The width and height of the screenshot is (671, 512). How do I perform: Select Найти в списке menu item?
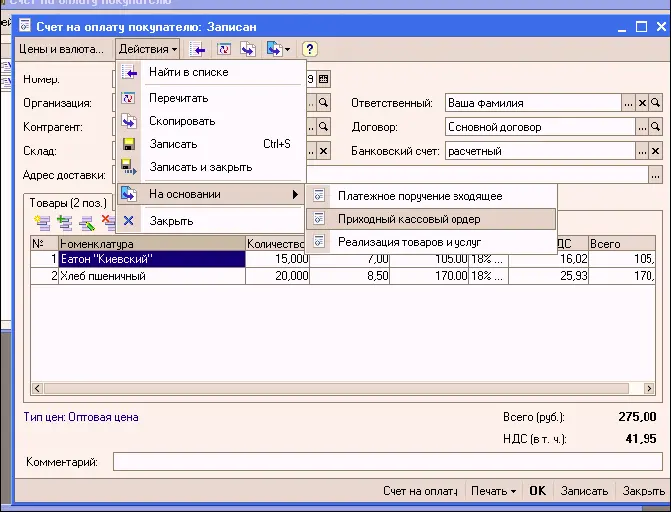pyautogui.click(x=211, y=72)
